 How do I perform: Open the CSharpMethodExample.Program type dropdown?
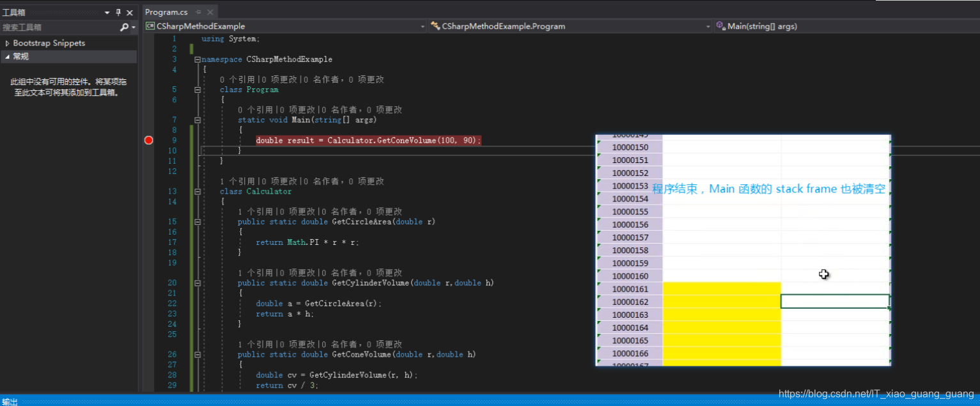[570, 26]
